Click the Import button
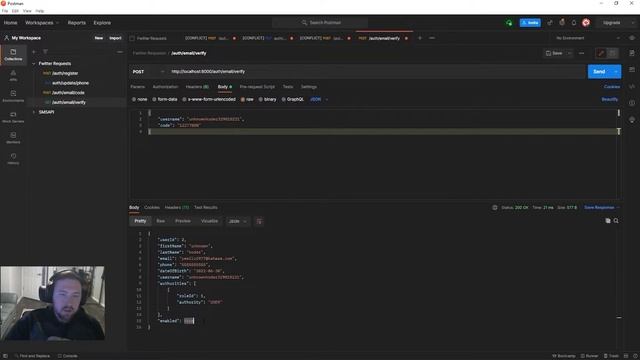Image resolution: width=640 pixels, height=360 pixels. 115,38
